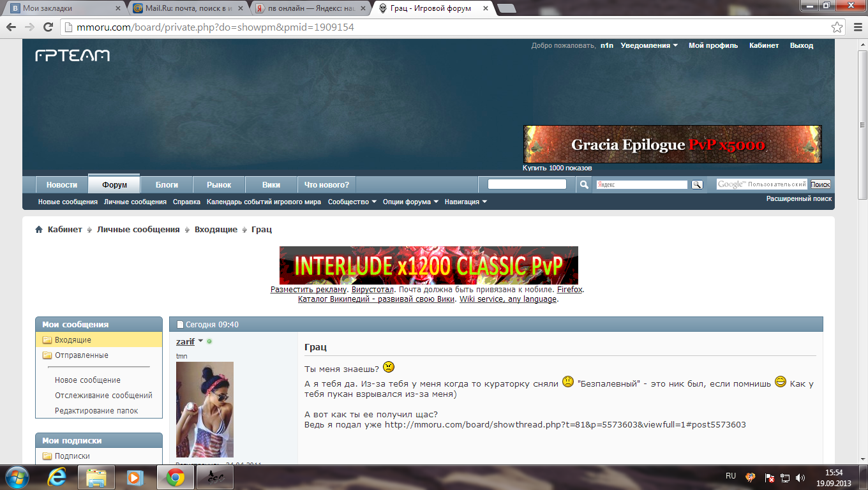The width and height of the screenshot is (868, 490).
Task: Click Chrome icon in taskbar
Action: (x=176, y=477)
